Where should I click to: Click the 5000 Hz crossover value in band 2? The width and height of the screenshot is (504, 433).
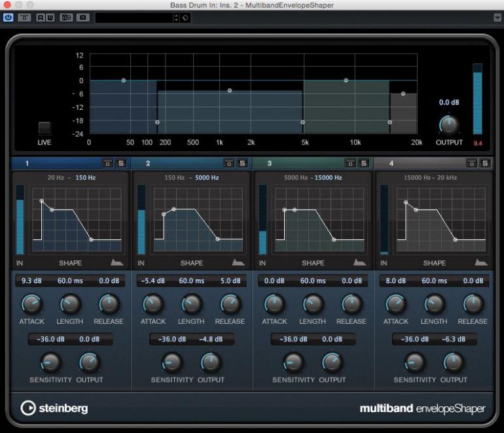[x=207, y=178]
